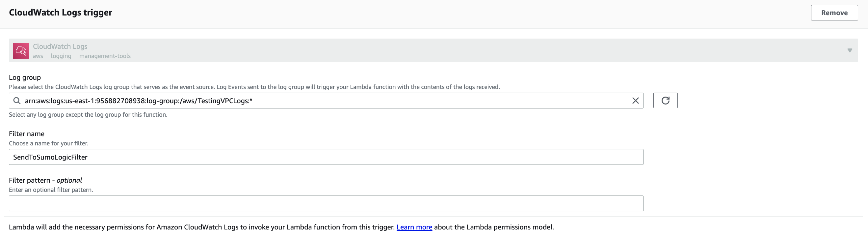Click the refresh arrow next to the ARN field
Viewport: 868px width, 242px height.
[665, 100]
